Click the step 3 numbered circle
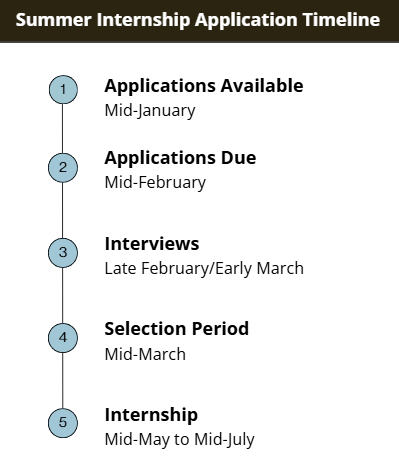 tap(63, 253)
